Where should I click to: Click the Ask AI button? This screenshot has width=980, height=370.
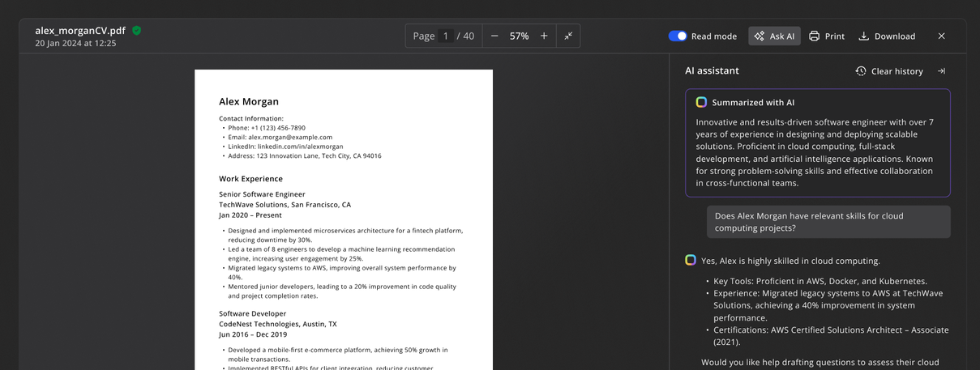pos(774,36)
